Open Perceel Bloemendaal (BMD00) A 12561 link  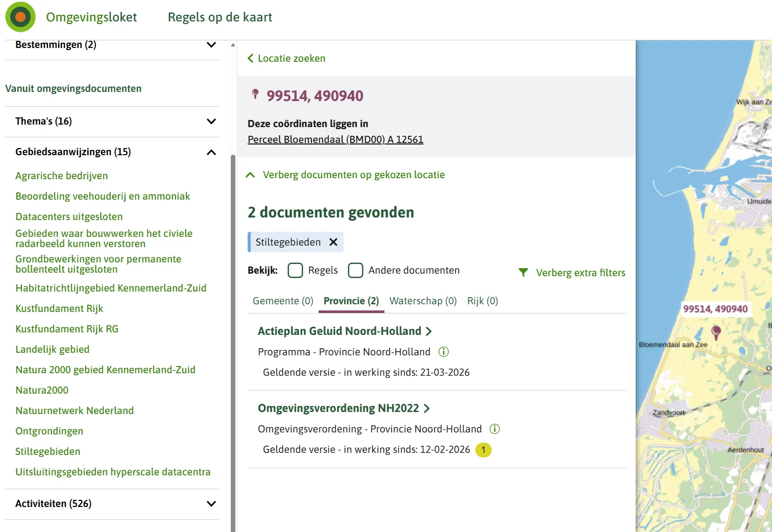(x=335, y=139)
